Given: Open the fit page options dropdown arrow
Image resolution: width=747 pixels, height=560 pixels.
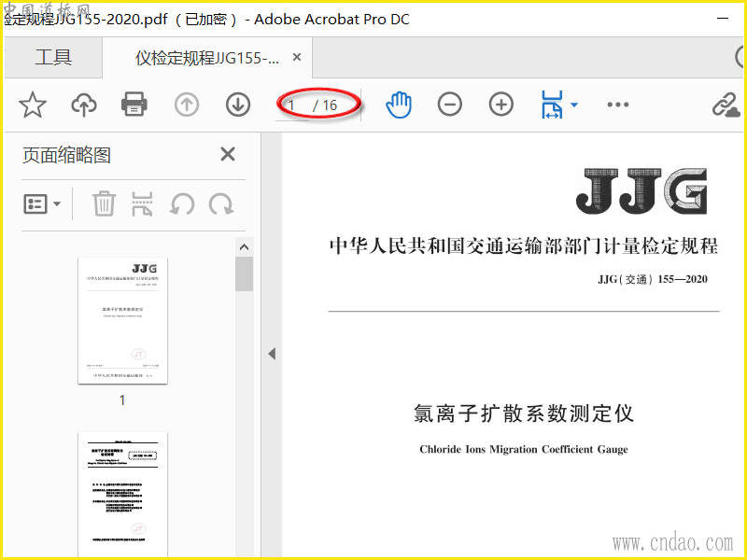Looking at the screenshot, I should click(574, 105).
